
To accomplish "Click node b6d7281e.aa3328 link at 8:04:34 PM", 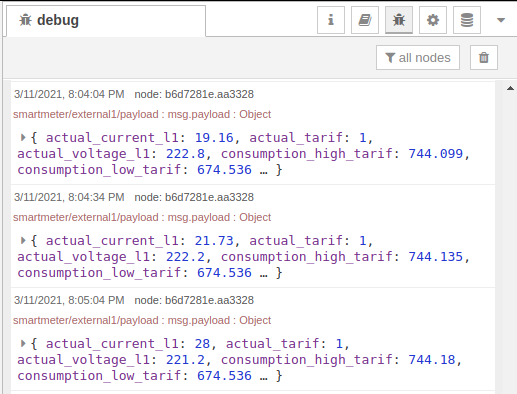I will [x=194, y=197].
